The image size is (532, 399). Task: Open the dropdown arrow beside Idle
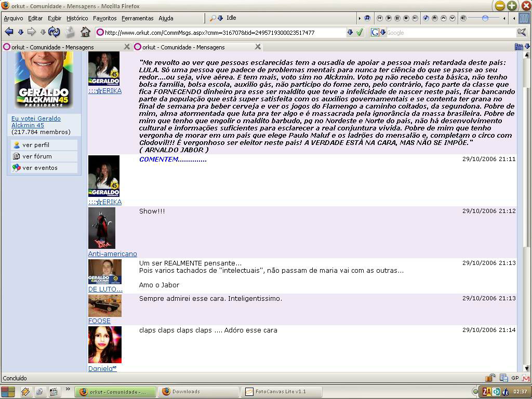point(220,18)
